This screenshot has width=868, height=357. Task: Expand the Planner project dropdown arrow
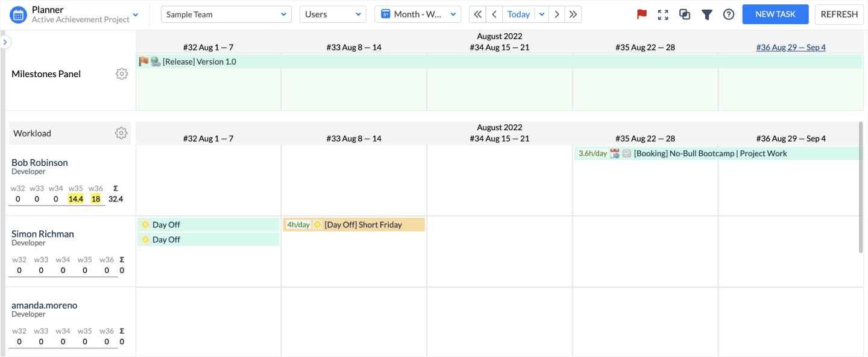click(x=136, y=15)
